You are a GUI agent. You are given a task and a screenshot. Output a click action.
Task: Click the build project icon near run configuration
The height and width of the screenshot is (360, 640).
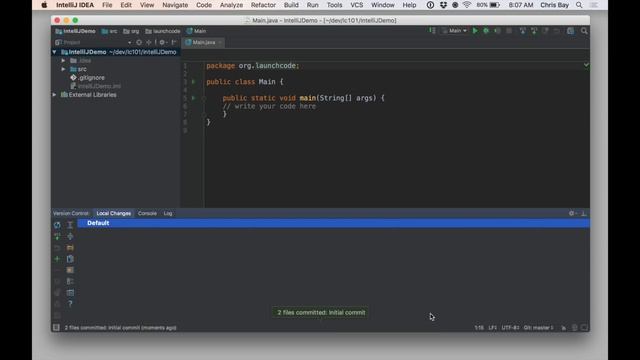pyautogui.click(x=432, y=31)
